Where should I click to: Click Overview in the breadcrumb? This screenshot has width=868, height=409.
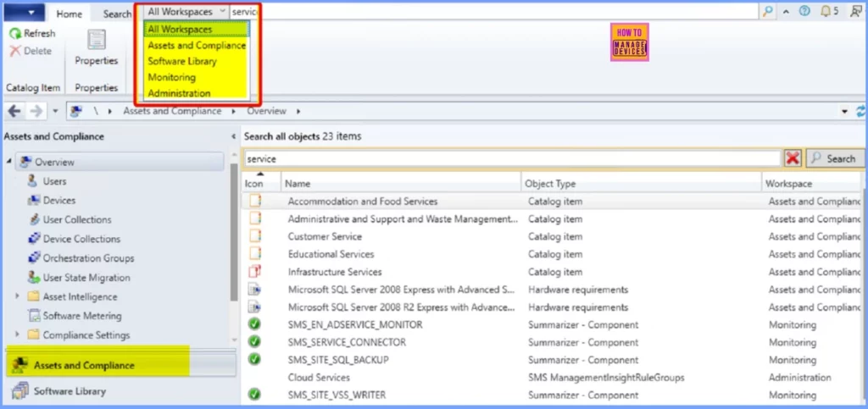[266, 111]
